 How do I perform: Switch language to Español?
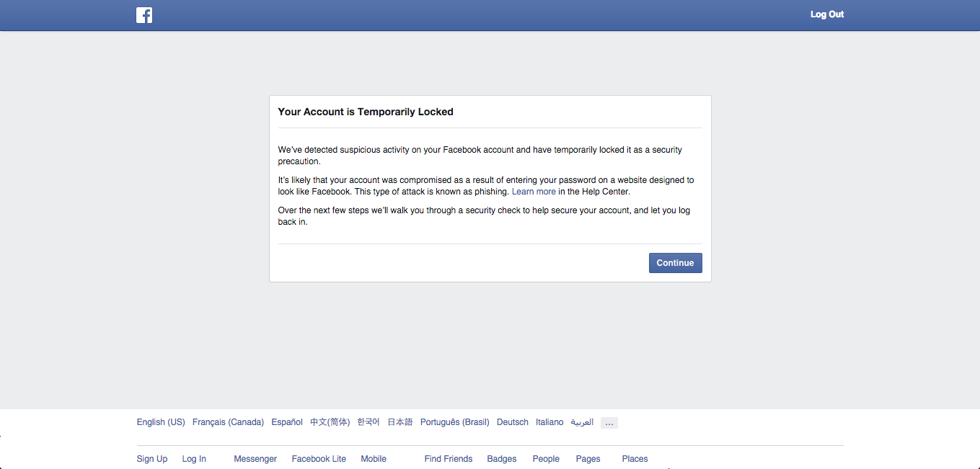(287, 422)
